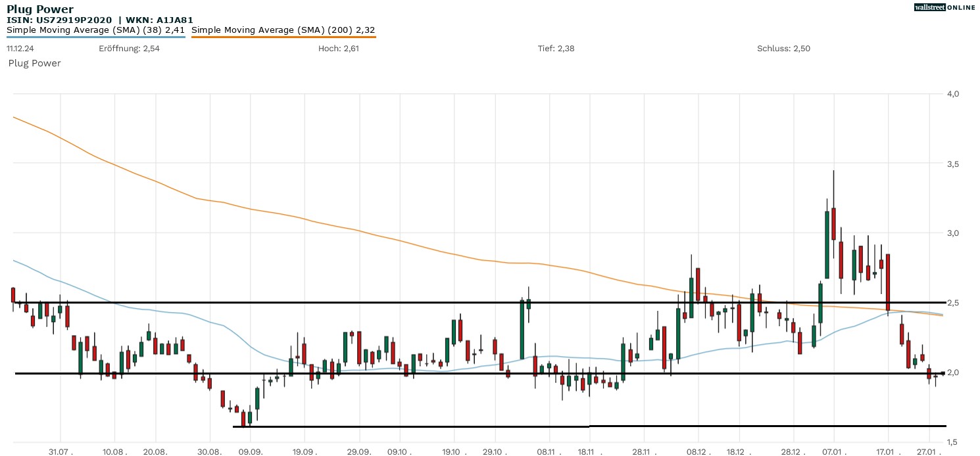This screenshot has height=456, width=980.
Task: Click the 4,0 price label on the y-axis
Action: click(952, 94)
